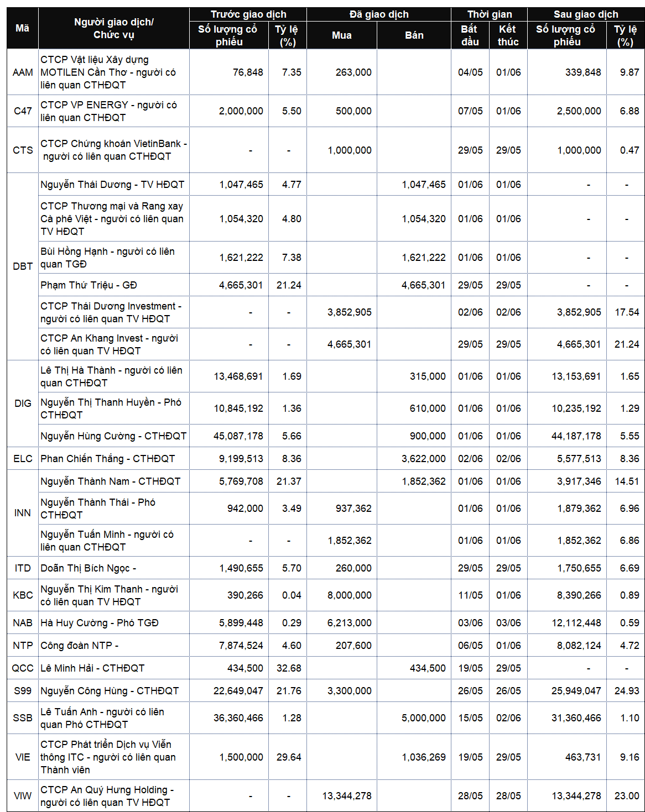Click 'Nguyễn Công Hùng - CTHĐQT' cell

pos(114,691)
